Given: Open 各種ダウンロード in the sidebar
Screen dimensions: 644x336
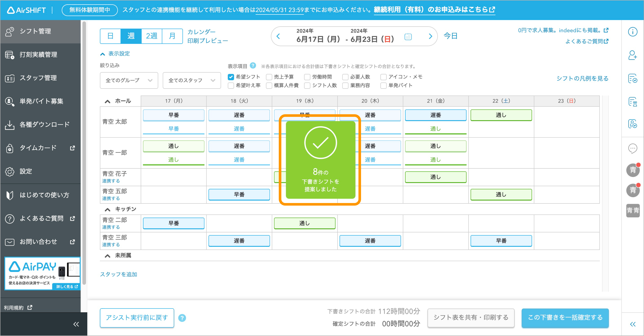Looking at the screenshot, I should [40, 125].
